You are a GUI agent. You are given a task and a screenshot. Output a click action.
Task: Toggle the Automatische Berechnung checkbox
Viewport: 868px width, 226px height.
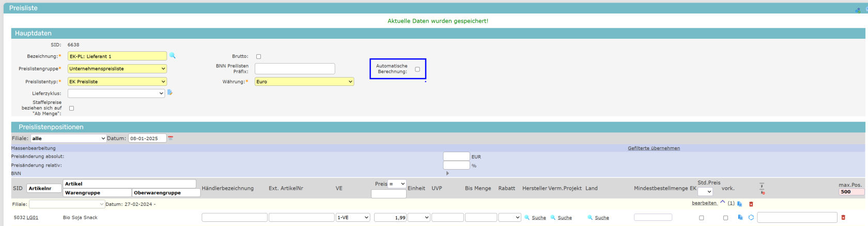click(x=417, y=69)
